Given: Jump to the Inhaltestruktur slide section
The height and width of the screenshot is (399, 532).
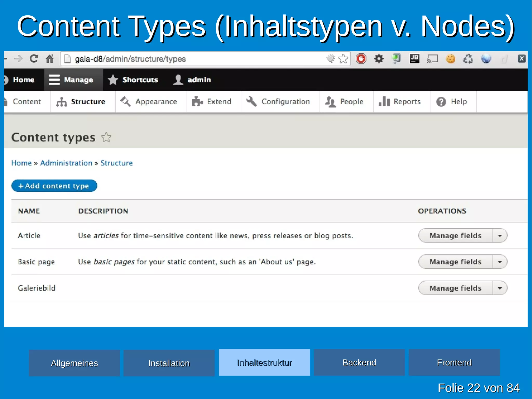Looking at the screenshot, I should point(264,362).
